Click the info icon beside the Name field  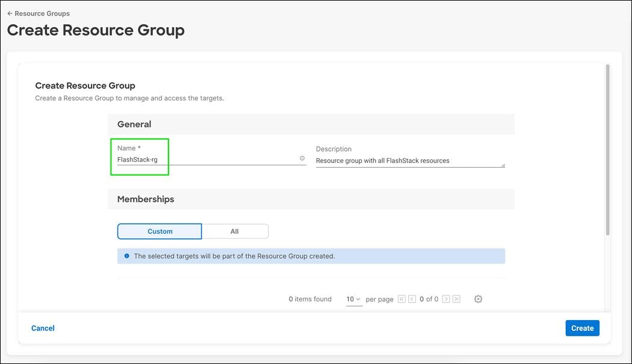[302, 158]
